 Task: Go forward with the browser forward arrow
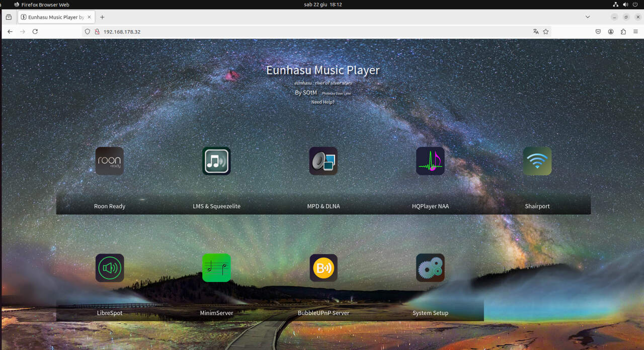(22, 31)
